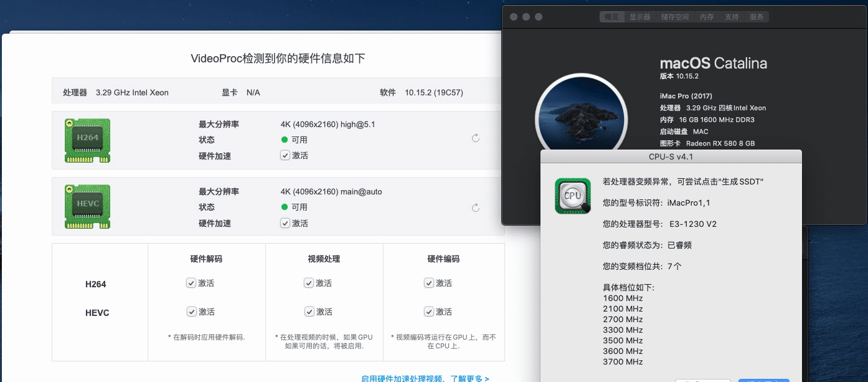This screenshot has width=868, height=382.
Task: Click the '生成SSDT' hint text in CPU-S
Action: pyautogui.click(x=742, y=181)
